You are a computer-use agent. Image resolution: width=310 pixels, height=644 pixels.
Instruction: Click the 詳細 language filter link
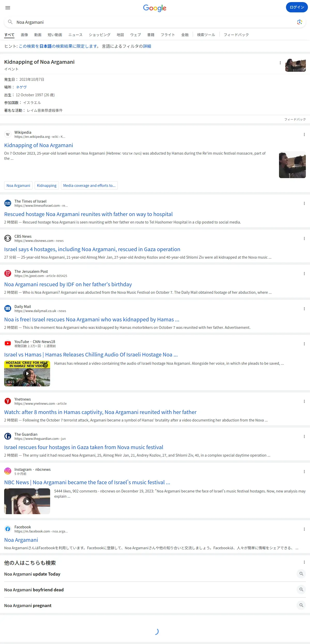pos(147,46)
